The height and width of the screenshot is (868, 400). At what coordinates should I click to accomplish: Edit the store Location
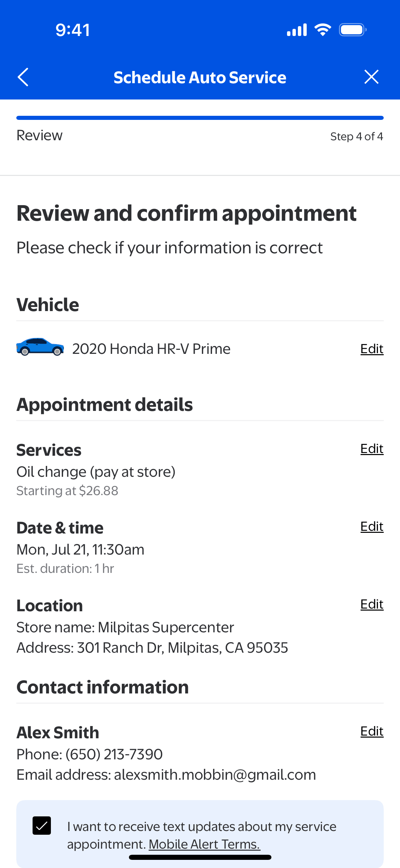(x=372, y=604)
